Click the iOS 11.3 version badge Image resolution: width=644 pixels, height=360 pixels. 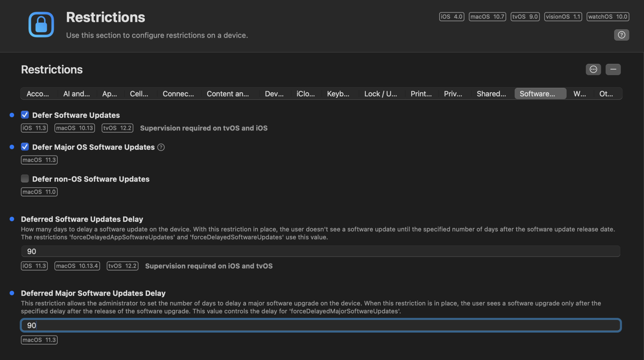pyautogui.click(x=34, y=128)
